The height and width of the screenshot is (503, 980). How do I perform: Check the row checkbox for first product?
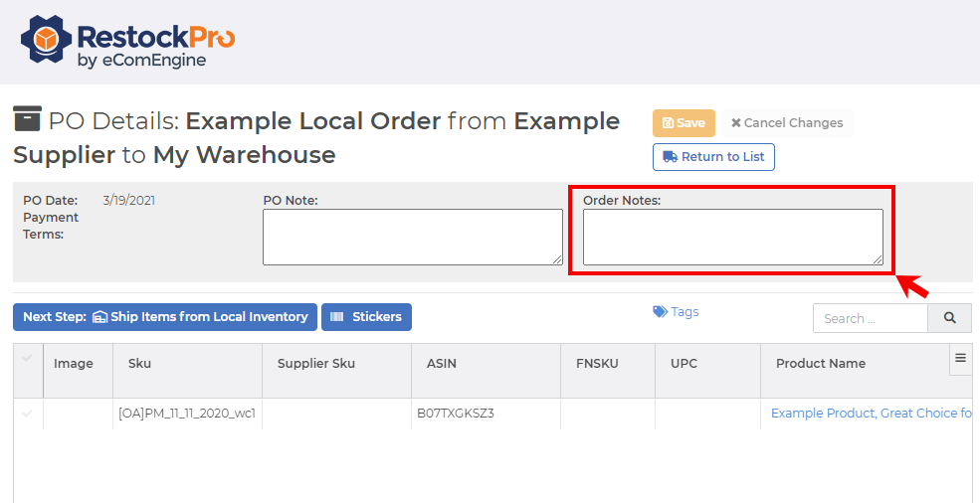[27, 414]
